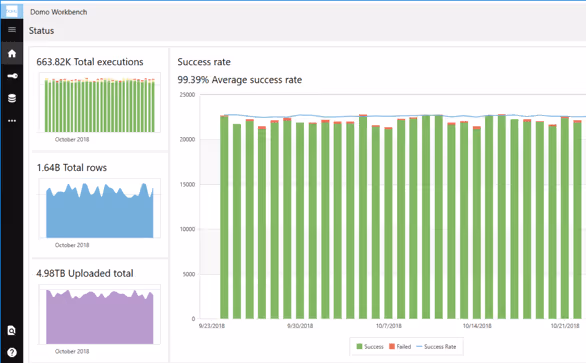Open the More ellipsis menu
The width and height of the screenshot is (586, 363).
coord(12,121)
